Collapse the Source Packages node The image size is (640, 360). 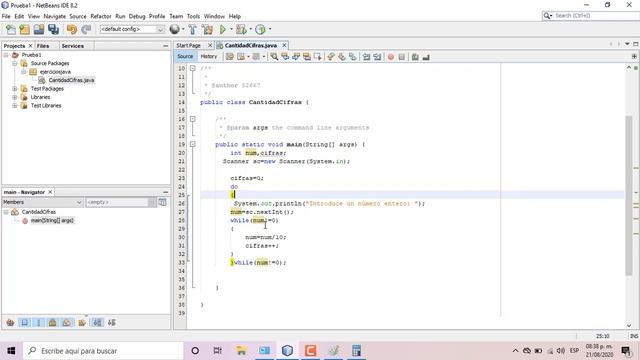click(x=15, y=63)
